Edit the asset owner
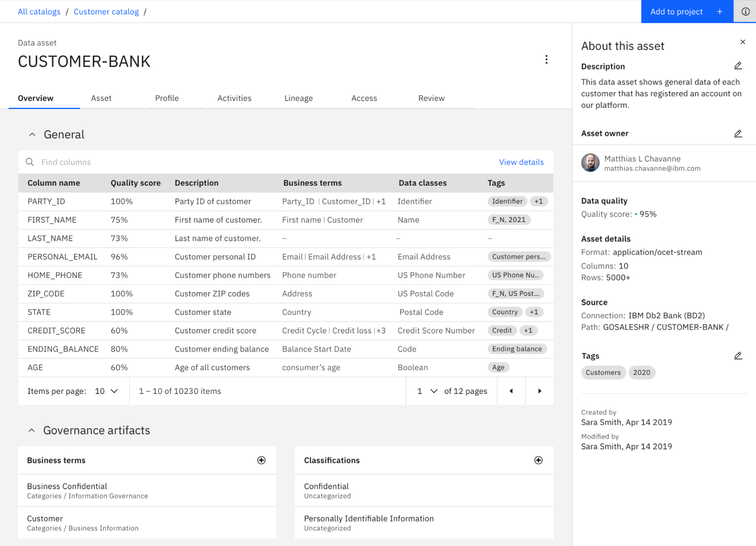The image size is (756, 546). coord(738,133)
